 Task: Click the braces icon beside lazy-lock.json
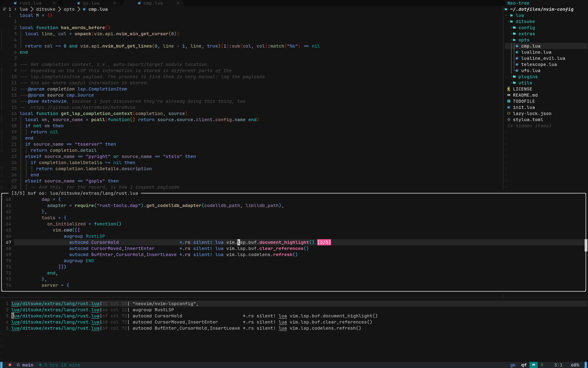pos(509,113)
